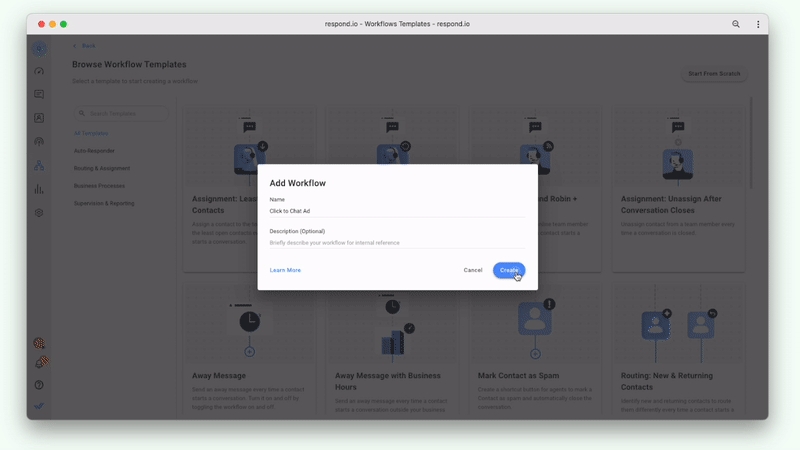Cancel the Add Workflow dialog
The image size is (800, 450).
(473, 270)
